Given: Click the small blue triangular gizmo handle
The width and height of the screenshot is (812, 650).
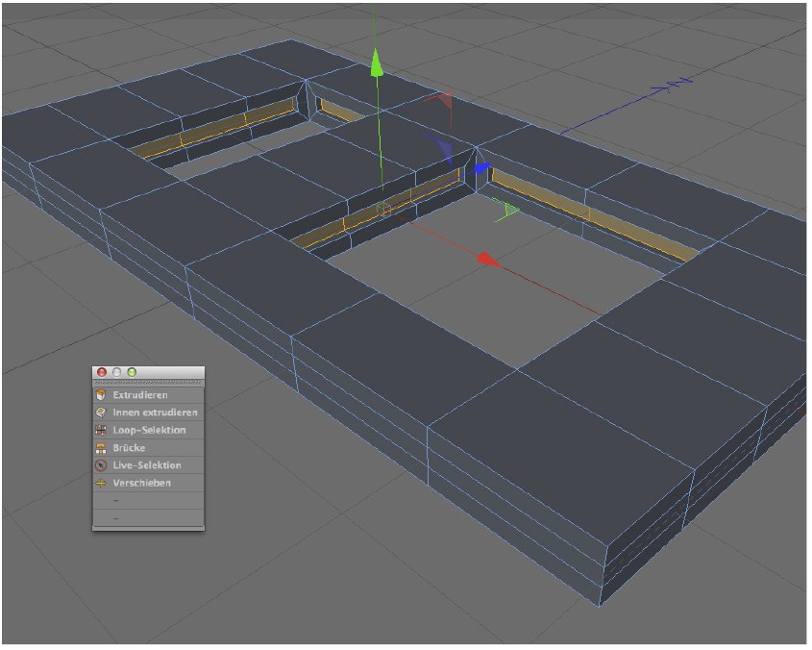Looking at the screenshot, I should (442, 148).
